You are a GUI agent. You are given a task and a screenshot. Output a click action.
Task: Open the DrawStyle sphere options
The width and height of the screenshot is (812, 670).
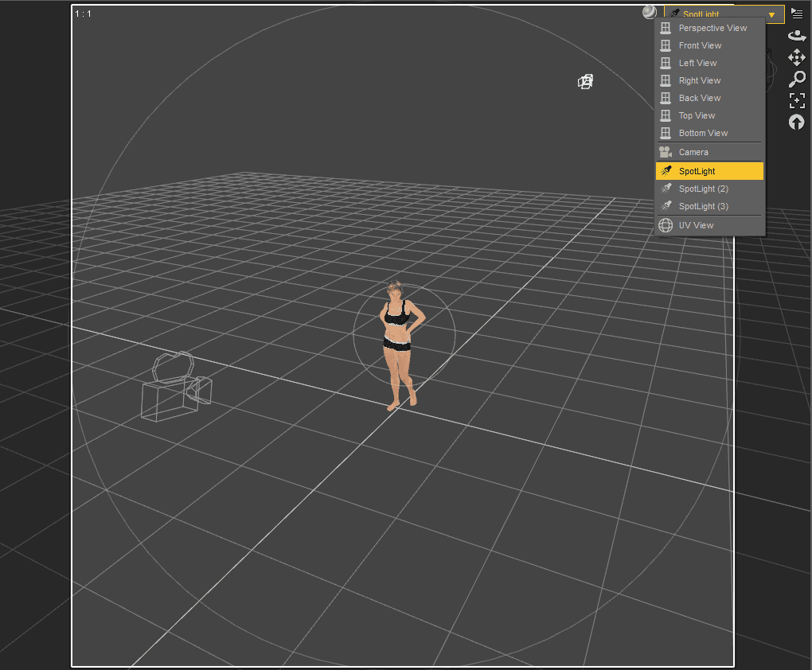tap(650, 12)
